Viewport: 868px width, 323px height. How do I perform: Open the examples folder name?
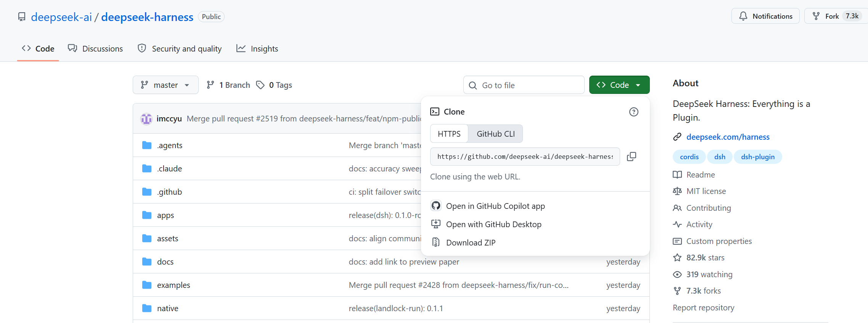pyautogui.click(x=174, y=285)
